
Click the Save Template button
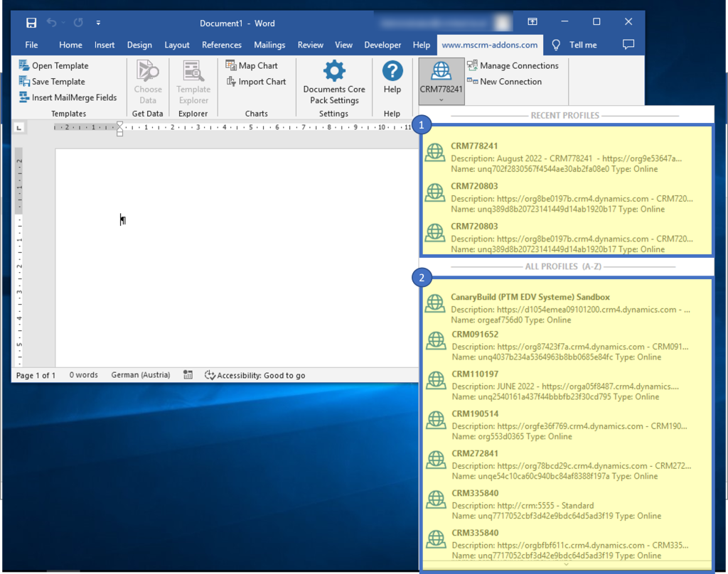pos(52,81)
